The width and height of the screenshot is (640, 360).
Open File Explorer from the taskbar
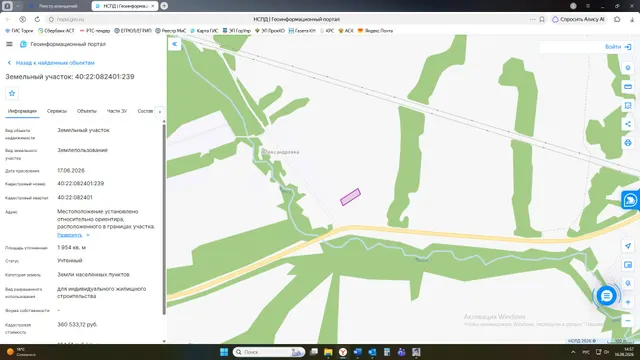(x=328, y=352)
